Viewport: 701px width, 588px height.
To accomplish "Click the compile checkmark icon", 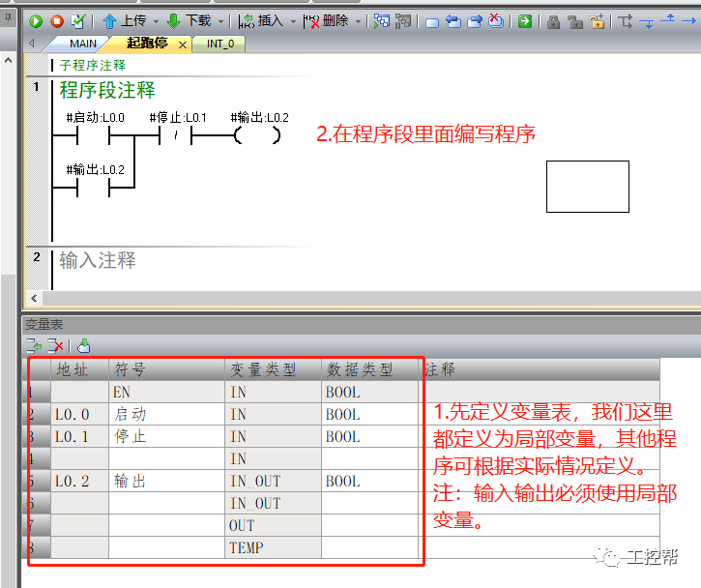I will tap(78, 20).
